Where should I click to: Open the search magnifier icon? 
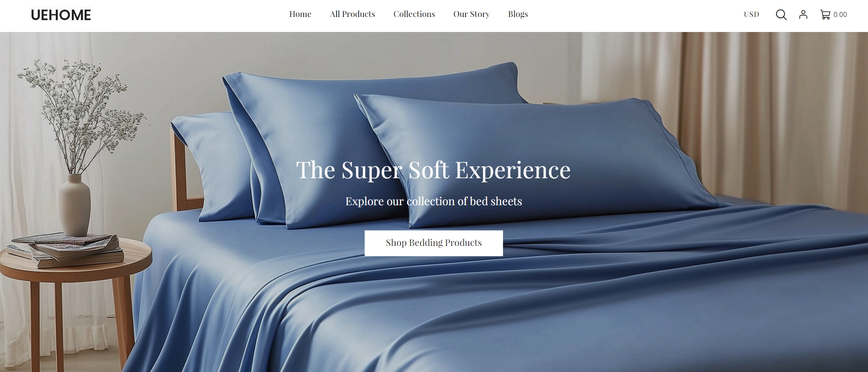[x=781, y=15]
